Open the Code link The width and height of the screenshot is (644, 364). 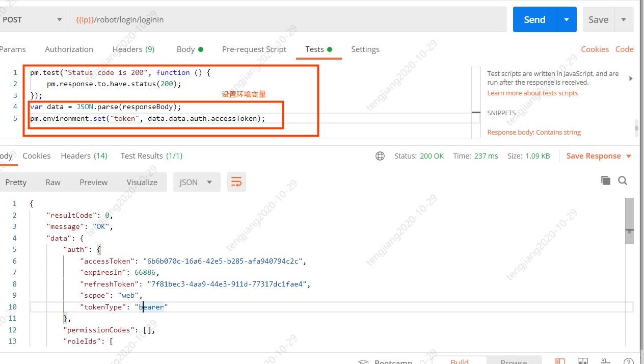(624, 49)
